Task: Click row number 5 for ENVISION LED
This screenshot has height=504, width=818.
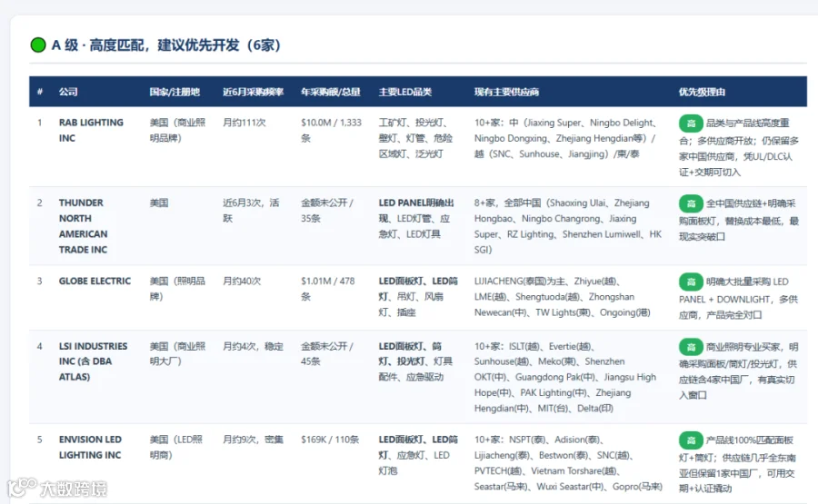Action: coord(40,440)
